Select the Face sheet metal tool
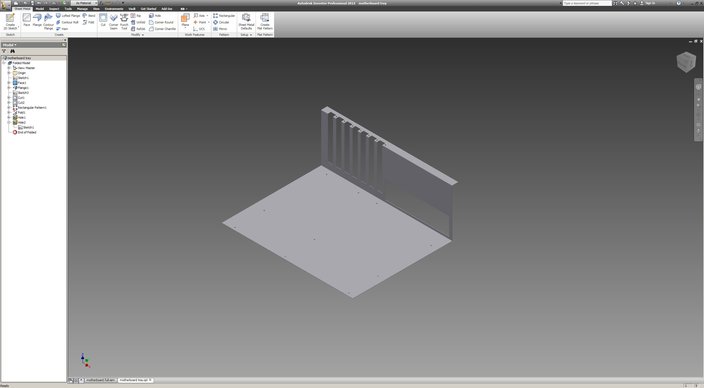This screenshot has height=388, width=704. 26,20
